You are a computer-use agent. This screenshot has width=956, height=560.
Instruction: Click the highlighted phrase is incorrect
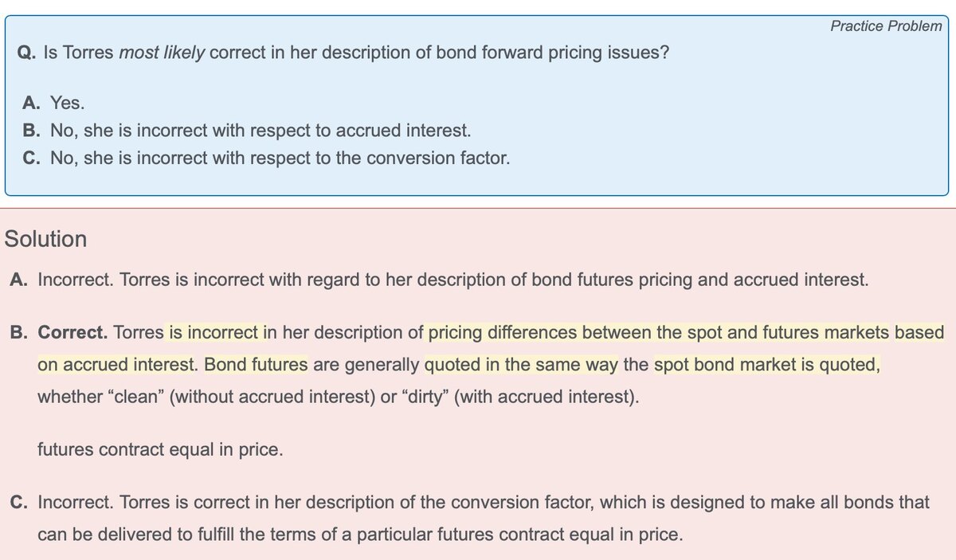pyautogui.click(x=214, y=332)
